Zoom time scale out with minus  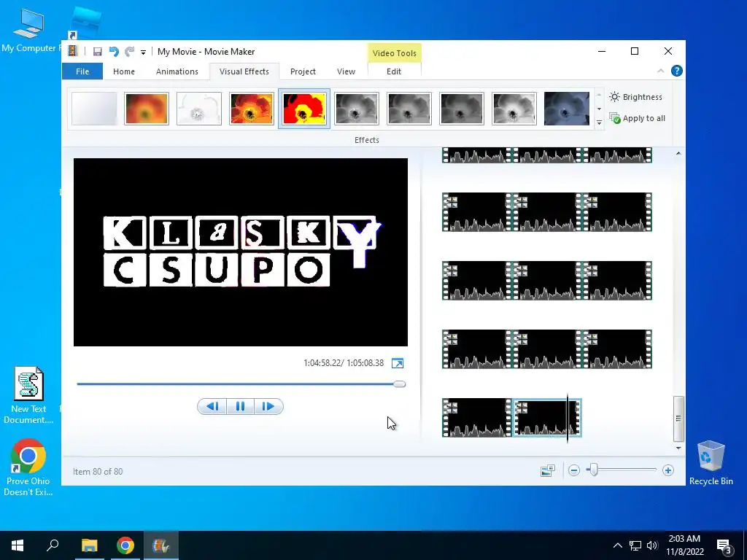click(x=574, y=471)
